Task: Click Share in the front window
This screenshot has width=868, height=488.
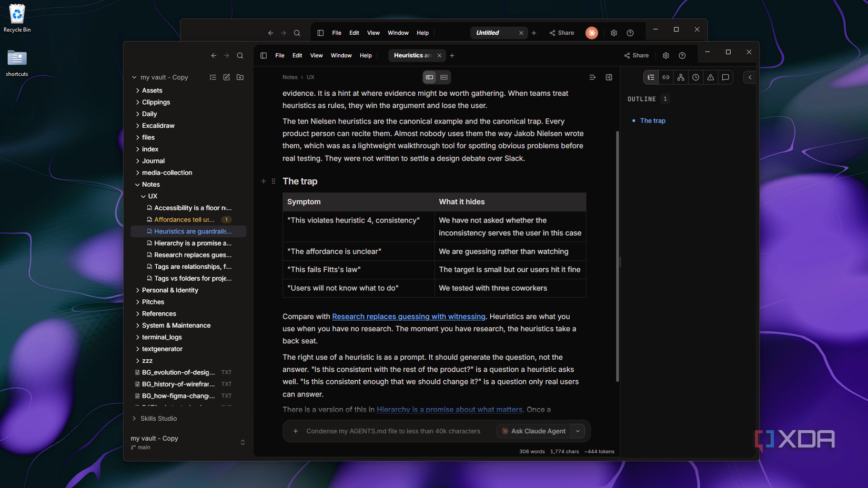Action: pyautogui.click(x=637, y=56)
